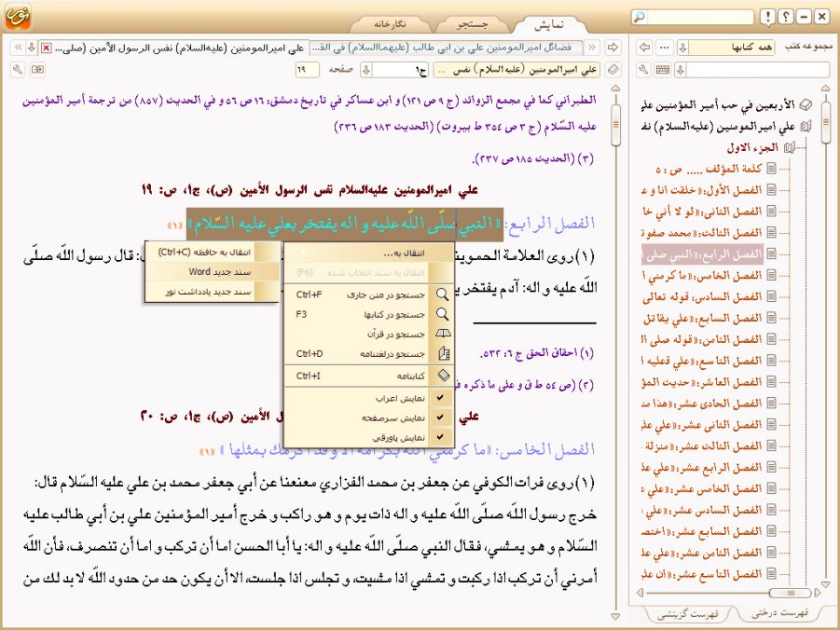The height and width of the screenshot is (630, 840).
Task: Click the book icon beside کتابنامه in the menu
Action: pos(444,376)
